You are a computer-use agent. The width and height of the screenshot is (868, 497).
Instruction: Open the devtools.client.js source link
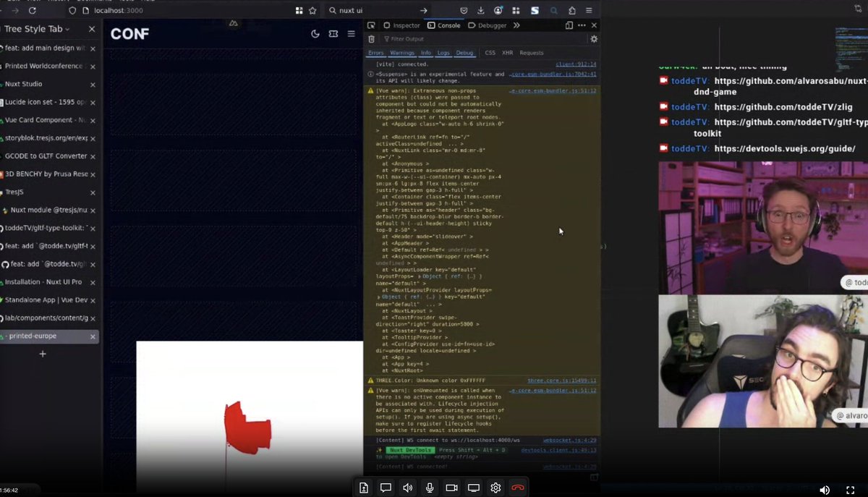pos(558,450)
